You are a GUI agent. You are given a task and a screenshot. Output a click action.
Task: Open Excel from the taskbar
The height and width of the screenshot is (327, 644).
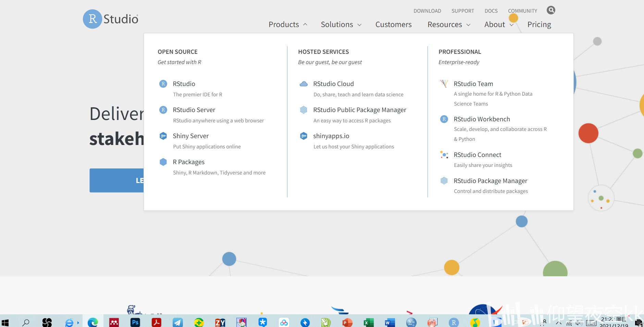(x=369, y=322)
